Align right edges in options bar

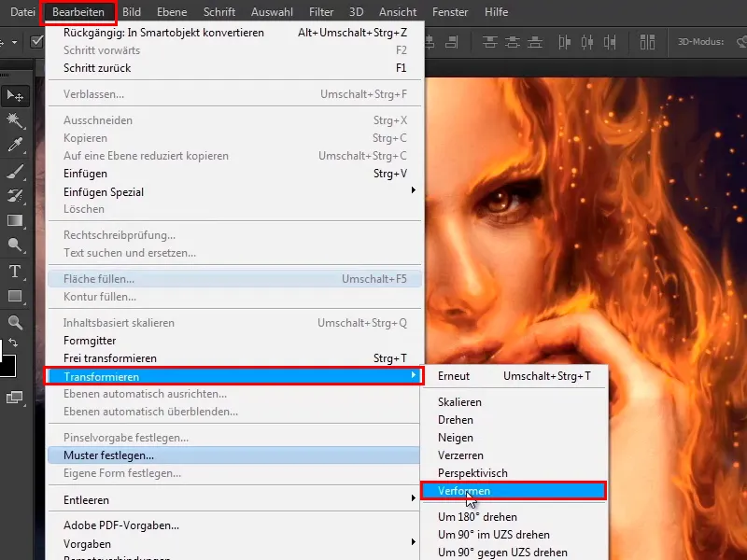pyautogui.click(x=451, y=42)
